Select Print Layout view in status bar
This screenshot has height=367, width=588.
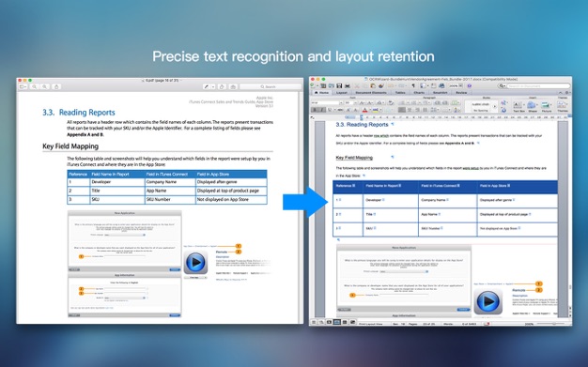(x=337, y=322)
